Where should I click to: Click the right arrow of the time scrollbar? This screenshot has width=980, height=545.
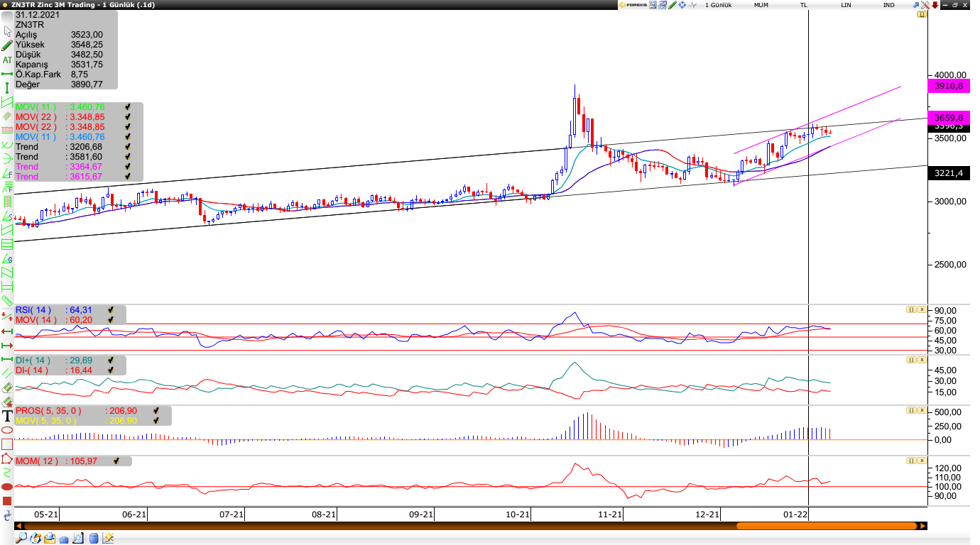[923, 526]
